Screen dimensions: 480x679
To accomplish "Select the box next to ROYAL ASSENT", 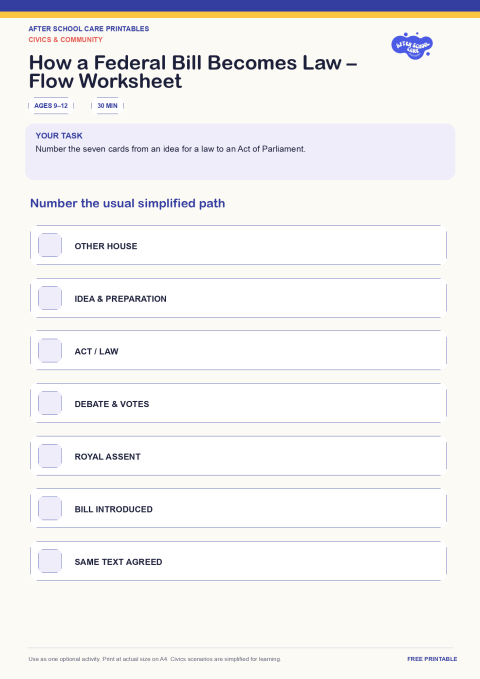I will point(50,456).
